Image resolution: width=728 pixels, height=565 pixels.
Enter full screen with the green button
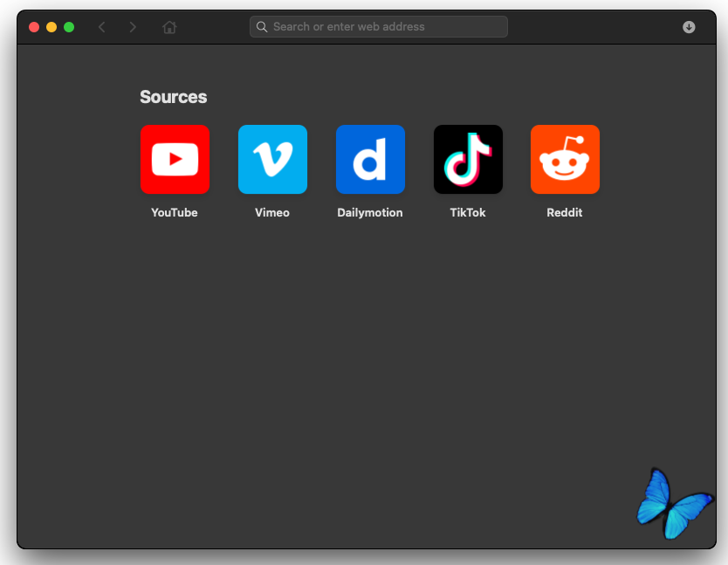pyautogui.click(x=69, y=27)
